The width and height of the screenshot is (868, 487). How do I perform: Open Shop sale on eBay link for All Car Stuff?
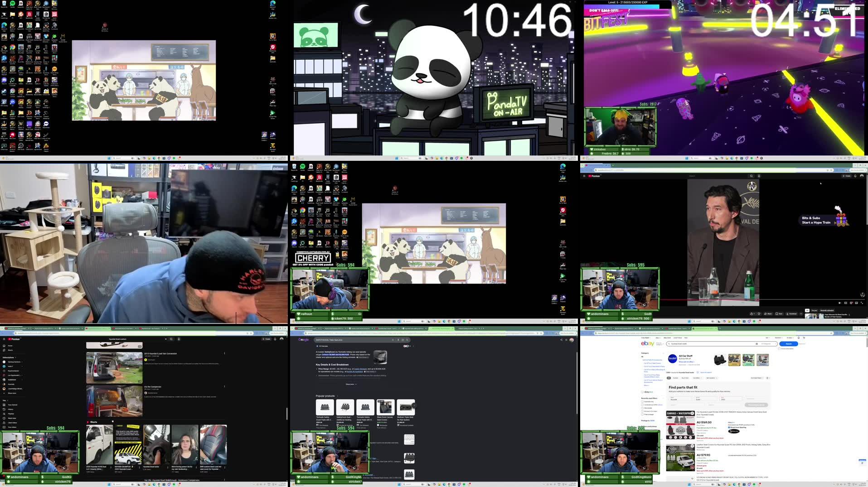click(x=686, y=362)
